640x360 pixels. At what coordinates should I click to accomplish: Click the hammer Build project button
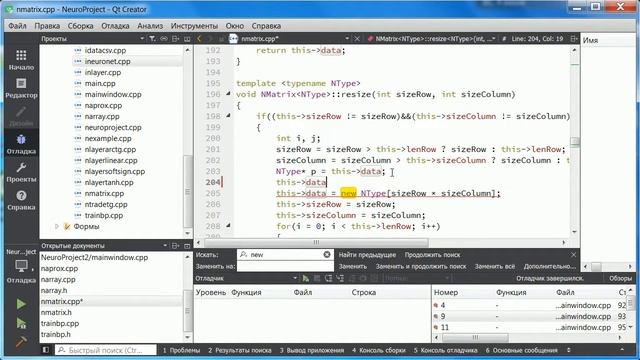[21, 341]
